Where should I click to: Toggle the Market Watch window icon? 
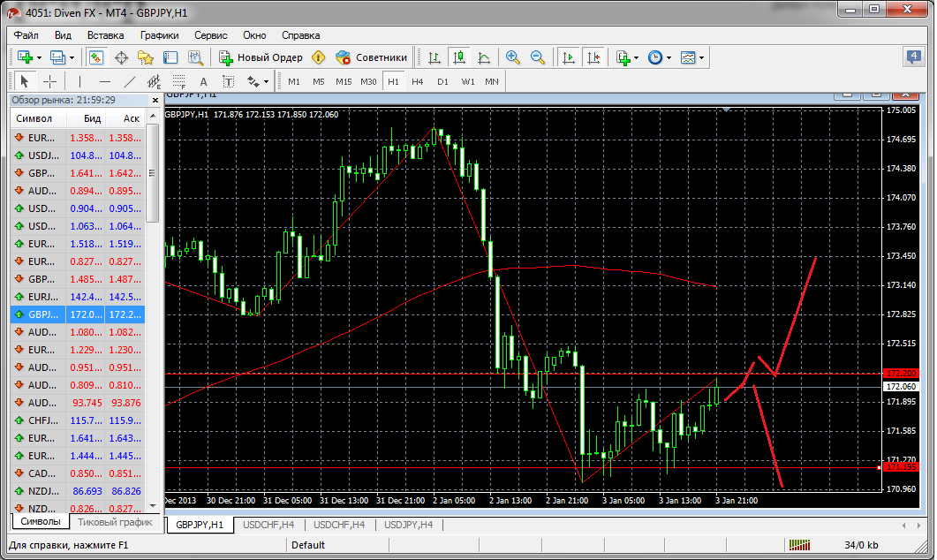click(96, 57)
